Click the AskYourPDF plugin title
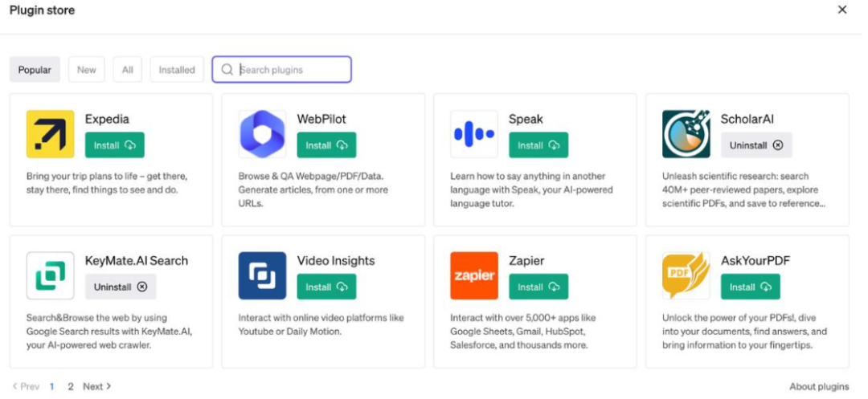The image size is (868, 399). click(x=755, y=260)
